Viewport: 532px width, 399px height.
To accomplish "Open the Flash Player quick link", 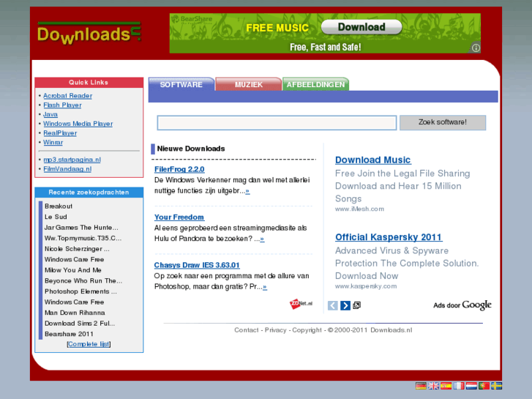I will coord(62,105).
